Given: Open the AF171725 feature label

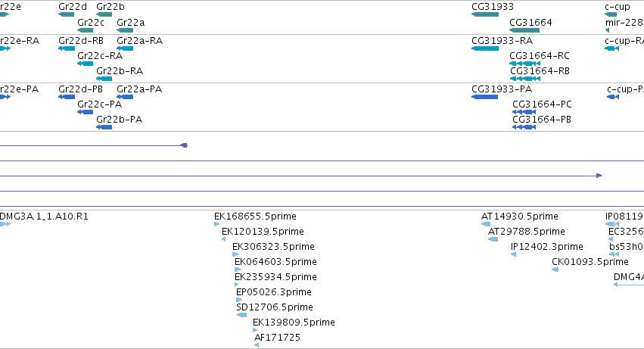Looking at the screenshot, I should (277, 338).
